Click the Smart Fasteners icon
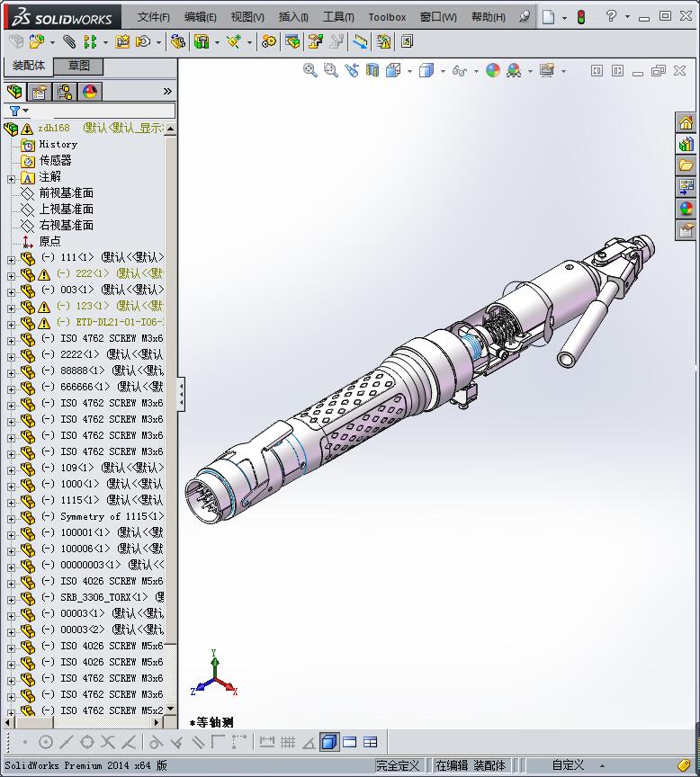 click(122, 41)
